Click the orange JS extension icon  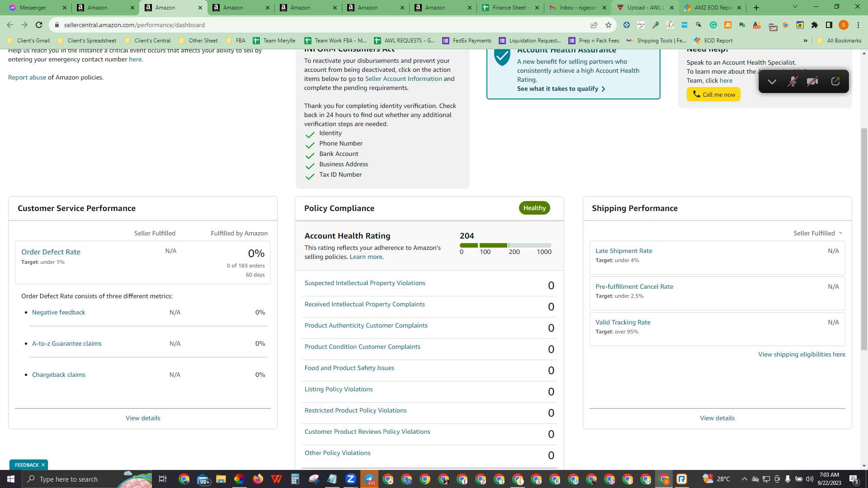[x=728, y=25]
